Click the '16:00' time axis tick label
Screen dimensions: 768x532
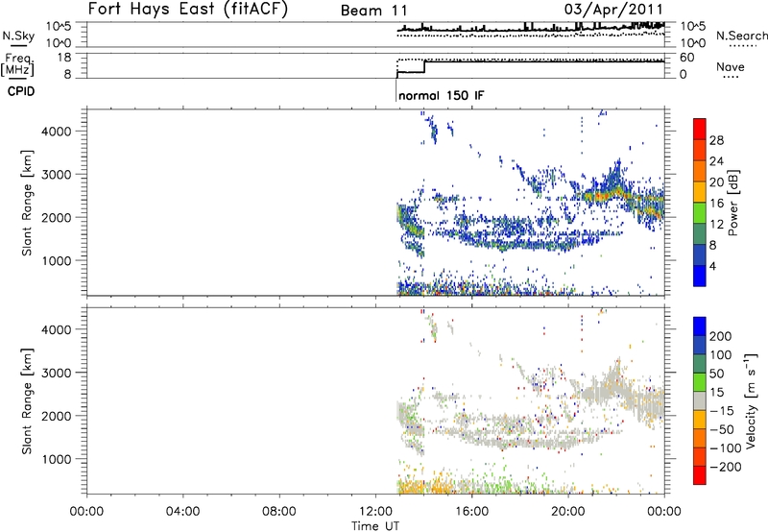click(x=471, y=512)
